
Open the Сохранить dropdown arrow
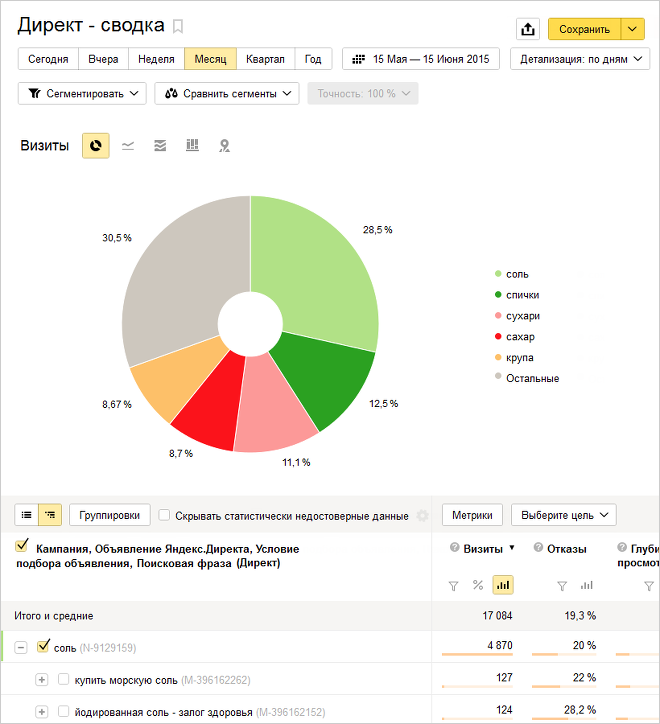click(x=632, y=29)
